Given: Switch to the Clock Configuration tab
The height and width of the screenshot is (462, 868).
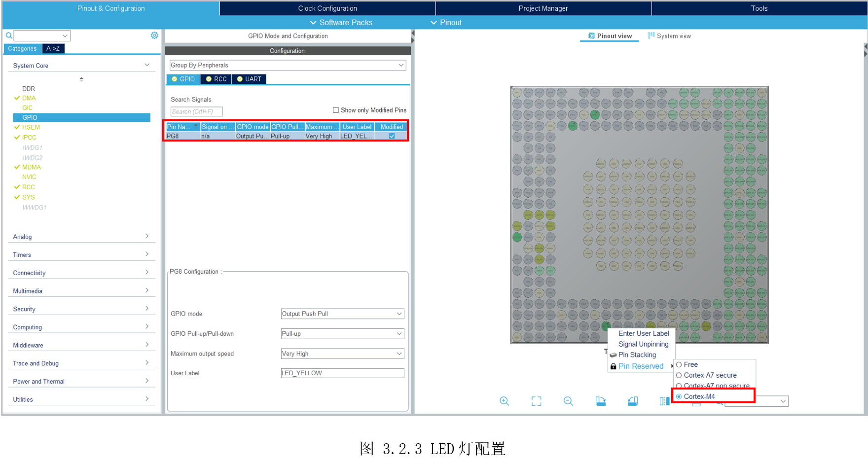Looking at the screenshot, I should pos(327,8).
